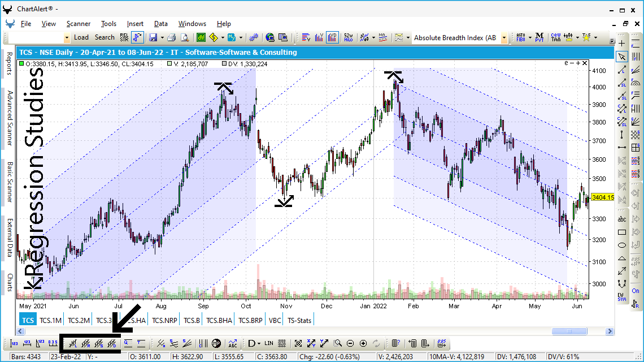Select the Linear Regression L channel icon
Viewport: 644px width, 362px height.
tap(73, 343)
